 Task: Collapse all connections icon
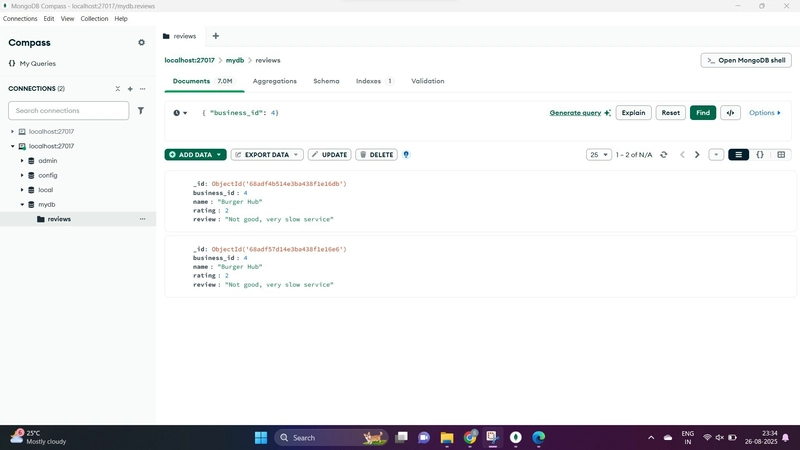[x=117, y=89]
